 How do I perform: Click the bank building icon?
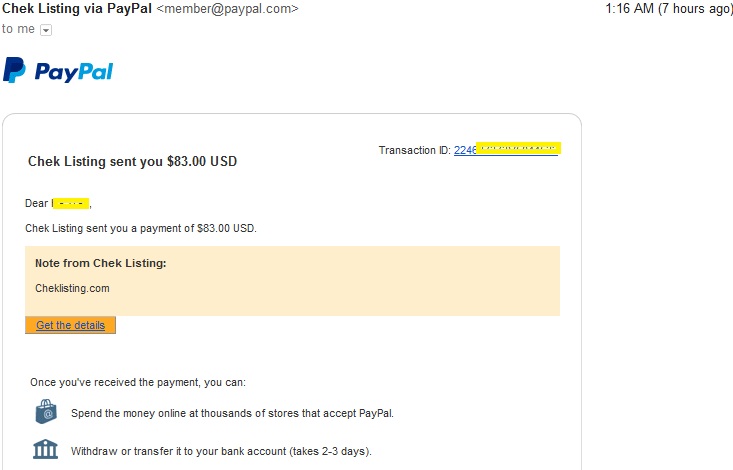tap(45, 449)
